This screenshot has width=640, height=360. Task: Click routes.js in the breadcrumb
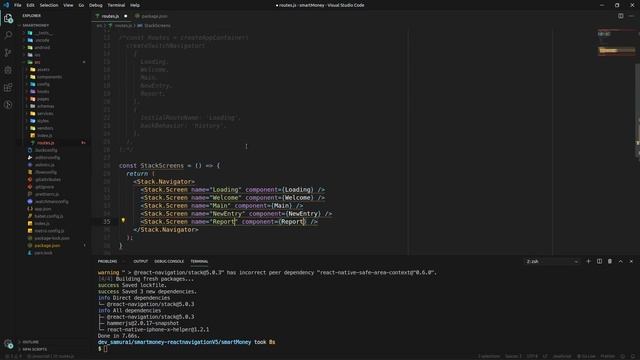(x=123, y=25)
